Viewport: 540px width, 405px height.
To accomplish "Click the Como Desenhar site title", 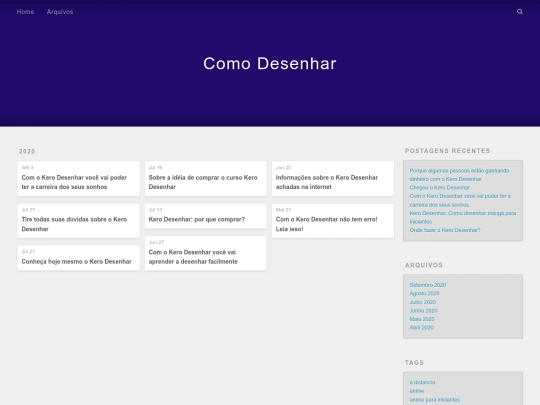I will 270,64.
